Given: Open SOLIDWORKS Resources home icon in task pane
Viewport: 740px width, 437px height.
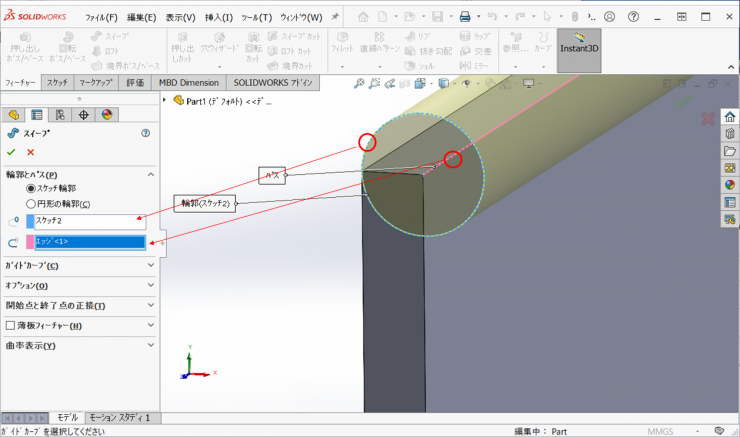Looking at the screenshot, I should pos(729,117).
